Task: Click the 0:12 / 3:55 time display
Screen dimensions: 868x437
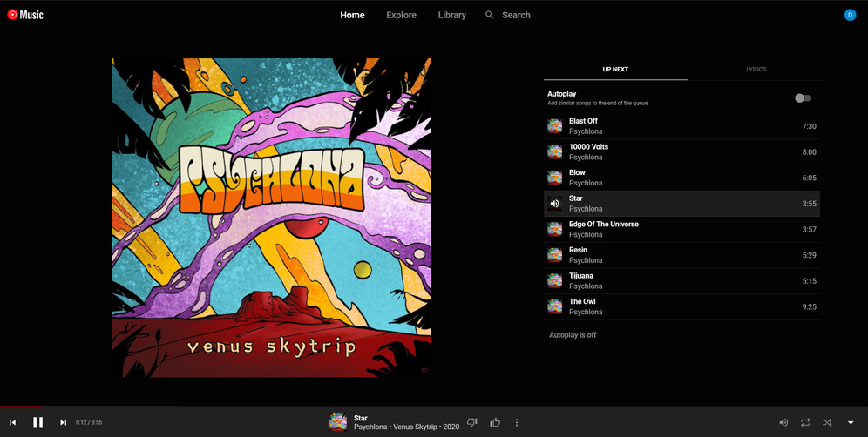Action: [89, 422]
